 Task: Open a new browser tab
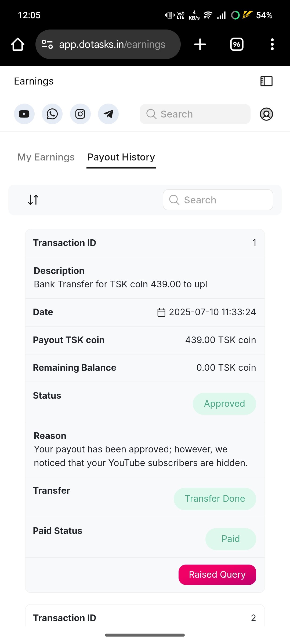point(200,44)
